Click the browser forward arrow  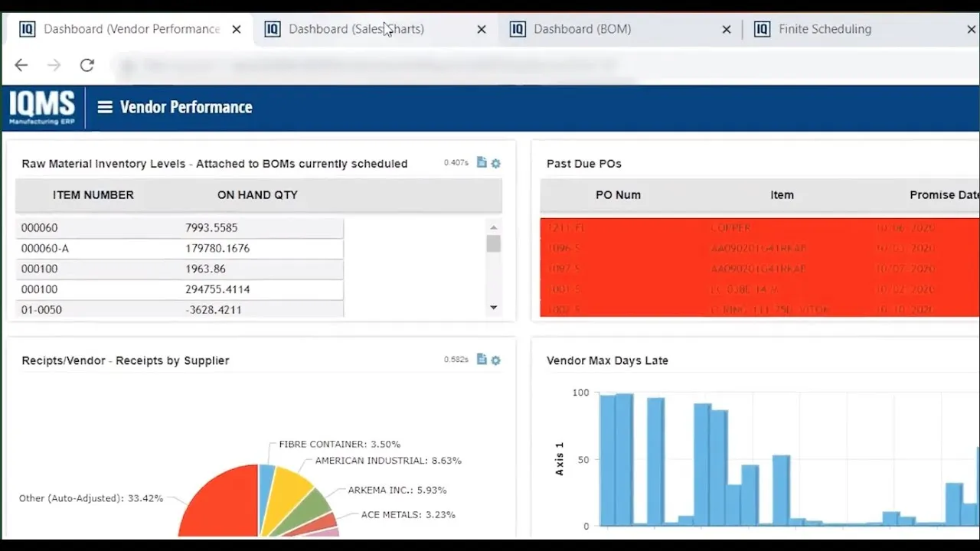coord(54,65)
